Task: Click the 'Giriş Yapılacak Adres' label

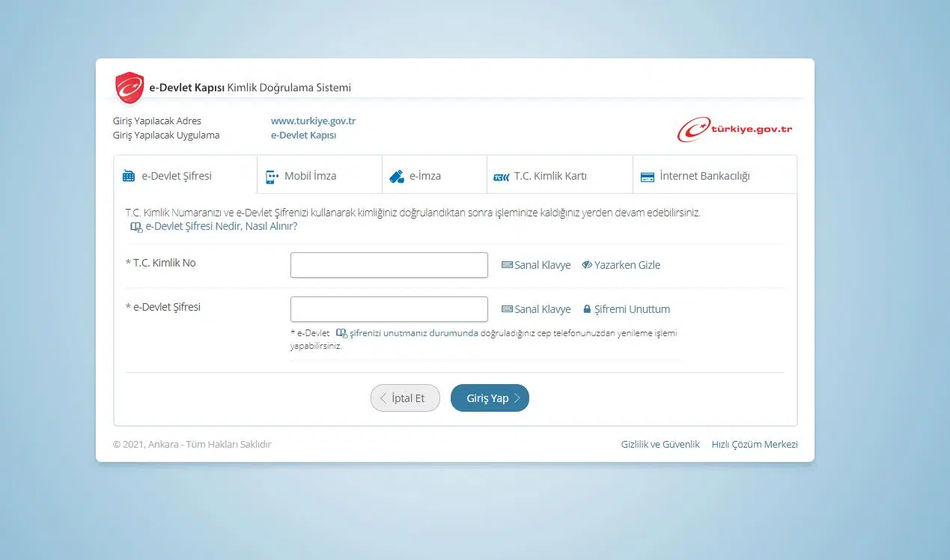Action: (x=157, y=121)
